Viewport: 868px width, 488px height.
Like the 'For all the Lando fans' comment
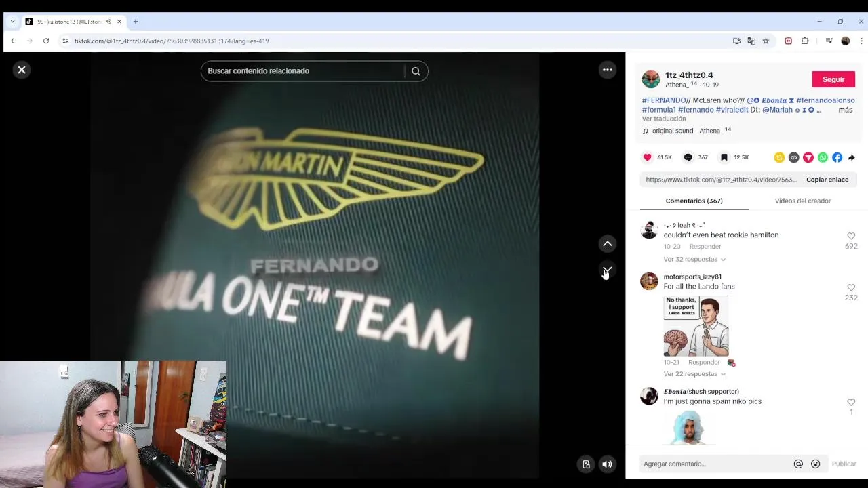coord(851,287)
